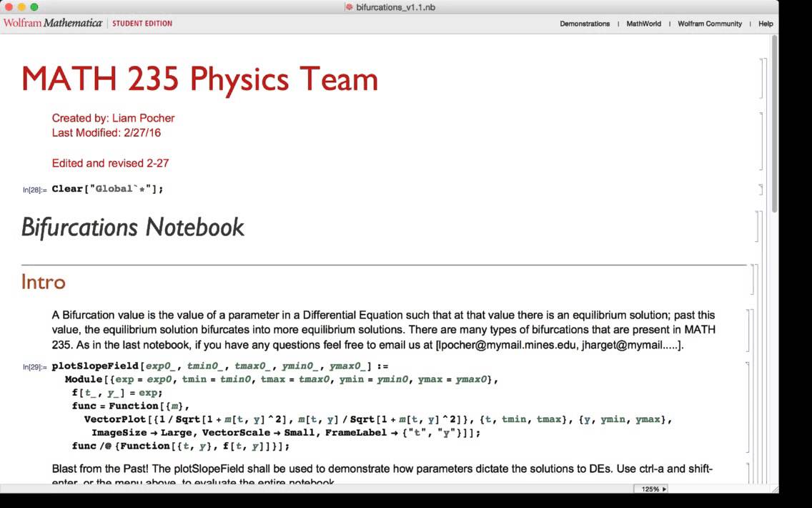This screenshot has width=812, height=508.
Task: Click the 'f[t_, y_] = exp;' line
Action: [x=117, y=392]
